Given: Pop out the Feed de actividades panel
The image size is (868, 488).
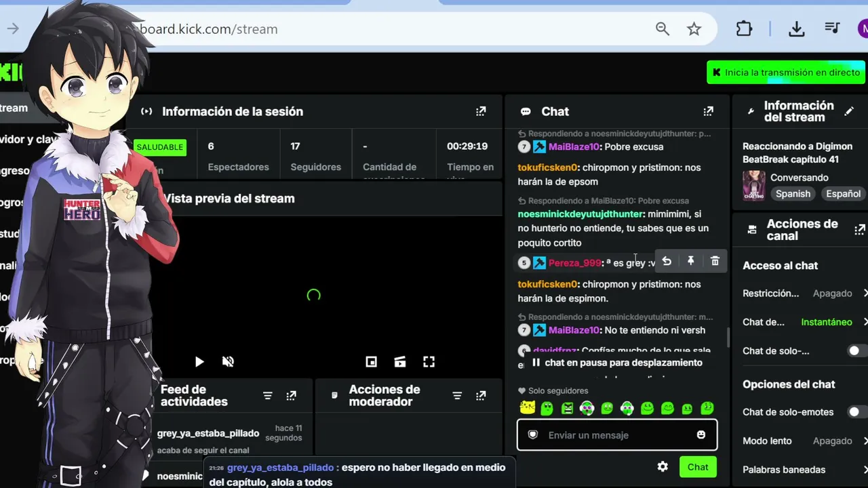Looking at the screenshot, I should coord(291,396).
